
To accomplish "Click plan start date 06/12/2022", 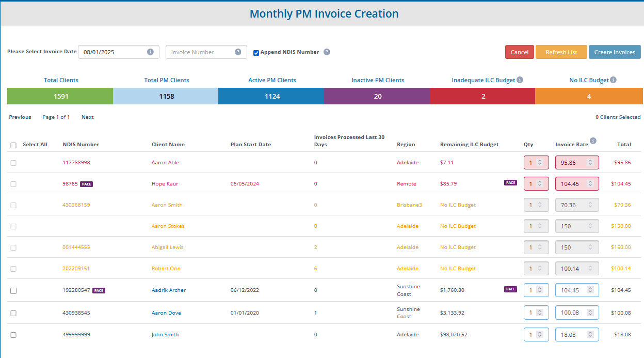I will (245, 290).
